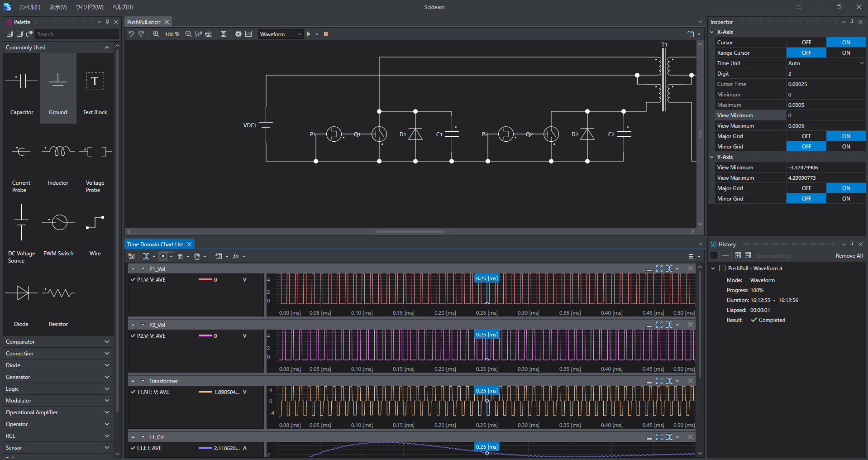This screenshot has width=868, height=460.
Task: Collapse the Commonly Used category
Action: click(57, 48)
